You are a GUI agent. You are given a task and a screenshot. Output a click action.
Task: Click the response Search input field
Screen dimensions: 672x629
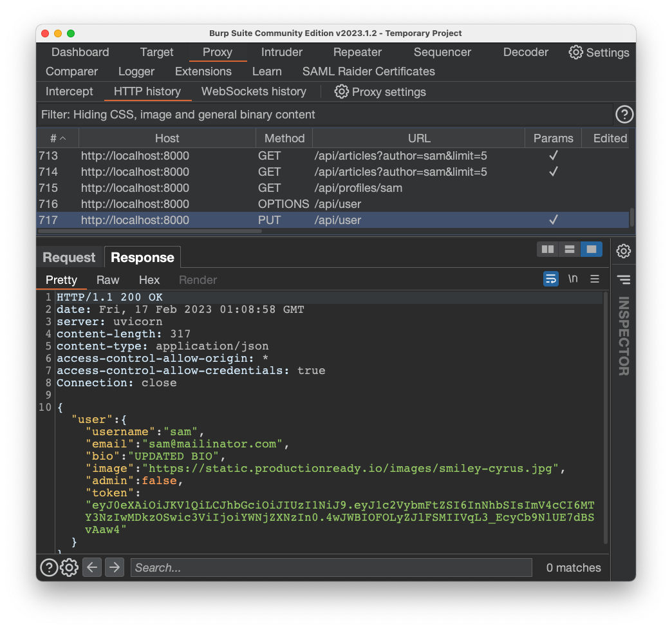point(331,567)
